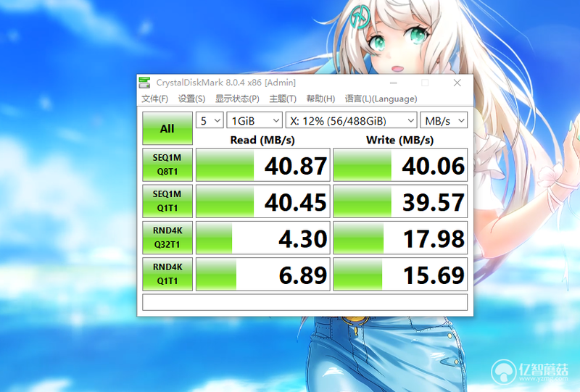Close the CrystalDiskMark window
This screenshot has width=580, height=392.
pos(457,83)
